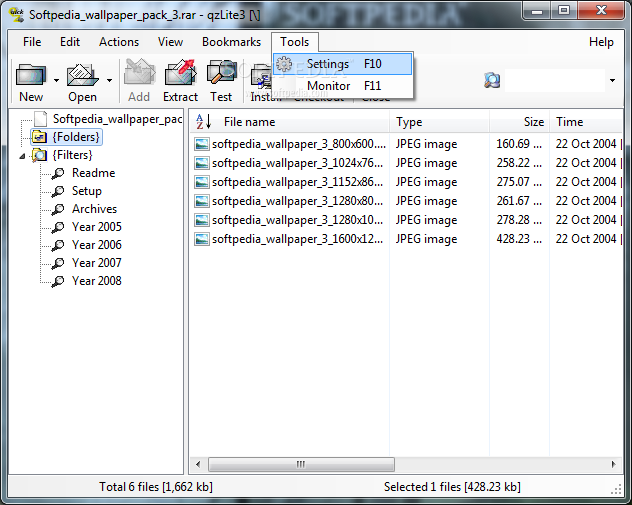This screenshot has height=505, width=632.
Task: Click the 275.07 size cell
Action: coord(519,182)
